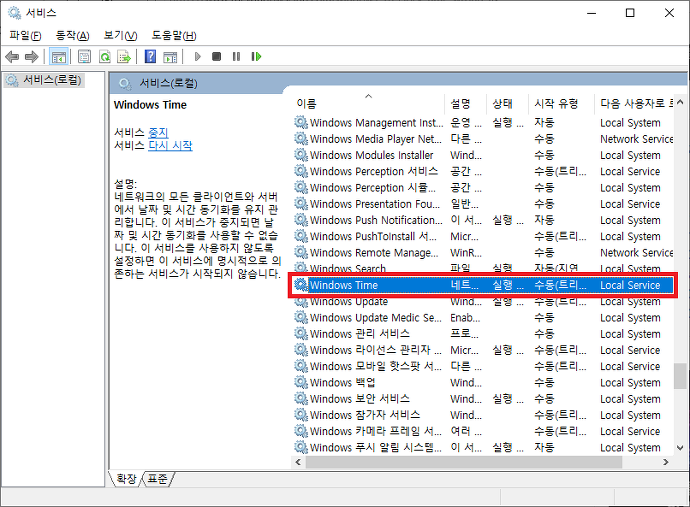Click gear icon of Windows PushToInstall row
The width and height of the screenshot is (690, 507).
click(301, 236)
